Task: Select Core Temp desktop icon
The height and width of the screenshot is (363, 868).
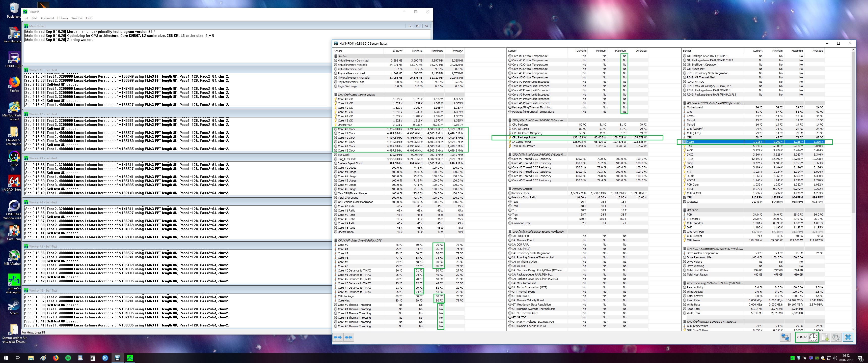Action: tap(14, 233)
